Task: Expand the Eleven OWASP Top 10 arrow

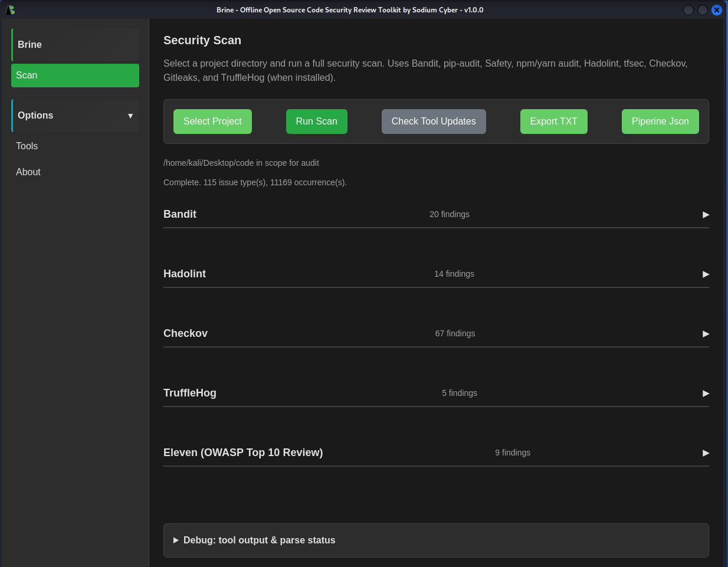Action: [x=706, y=453]
